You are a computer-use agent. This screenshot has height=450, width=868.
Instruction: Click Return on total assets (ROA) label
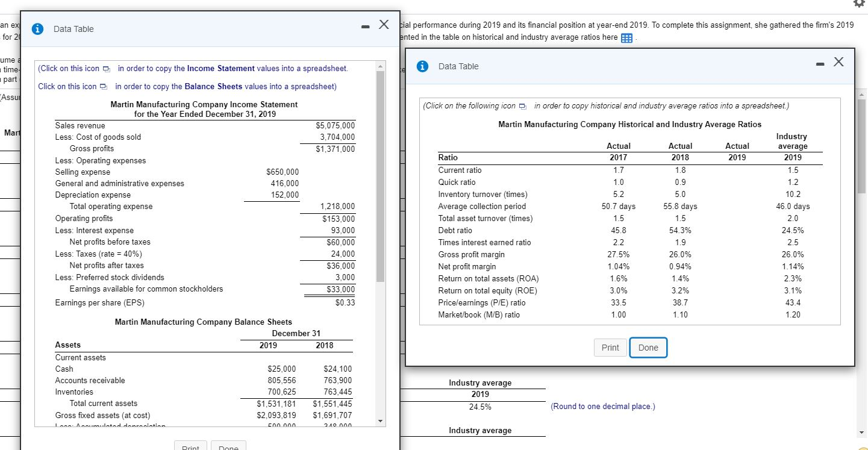(x=488, y=279)
